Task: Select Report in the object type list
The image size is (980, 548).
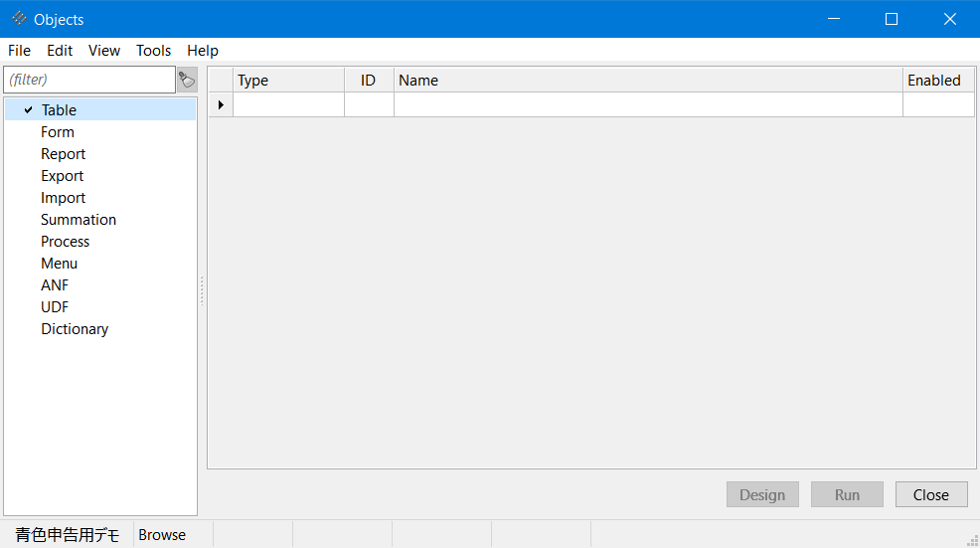Action: [63, 154]
